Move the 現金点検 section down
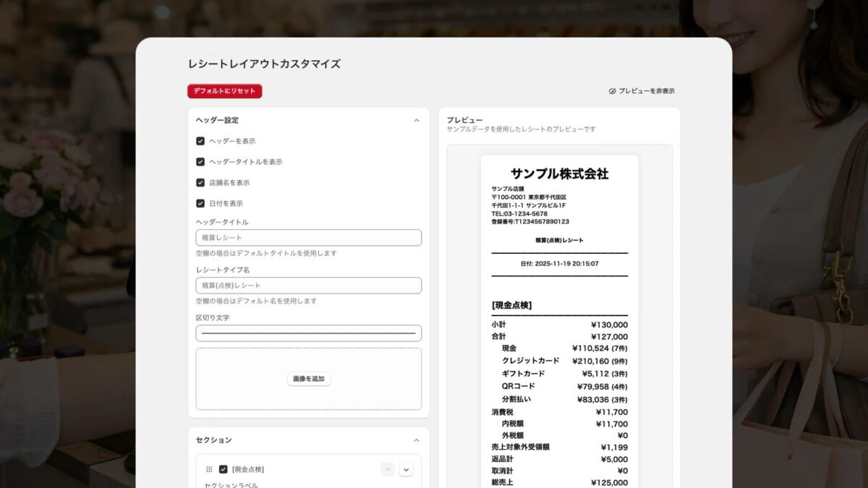868x488 pixels. [x=406, y=468]
